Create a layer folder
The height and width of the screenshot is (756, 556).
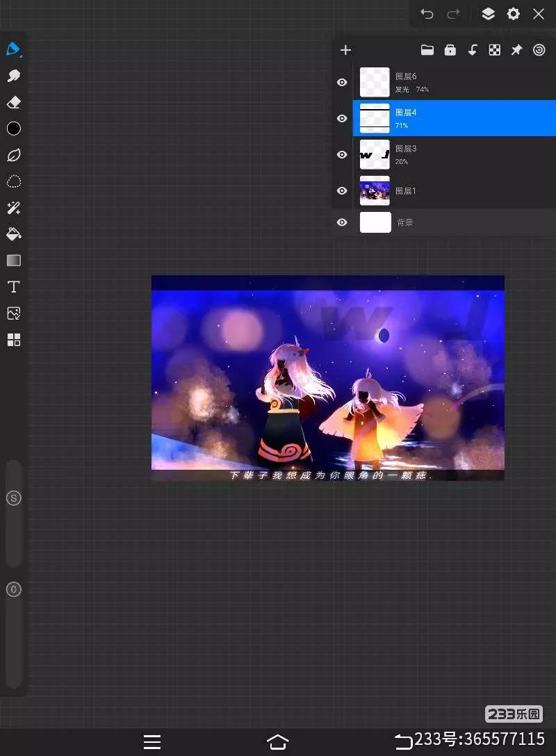coord(427,50)
